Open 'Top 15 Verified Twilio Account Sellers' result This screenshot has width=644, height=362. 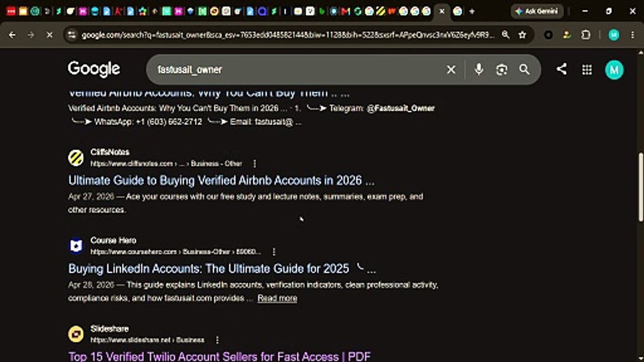(x=219, y=356)
